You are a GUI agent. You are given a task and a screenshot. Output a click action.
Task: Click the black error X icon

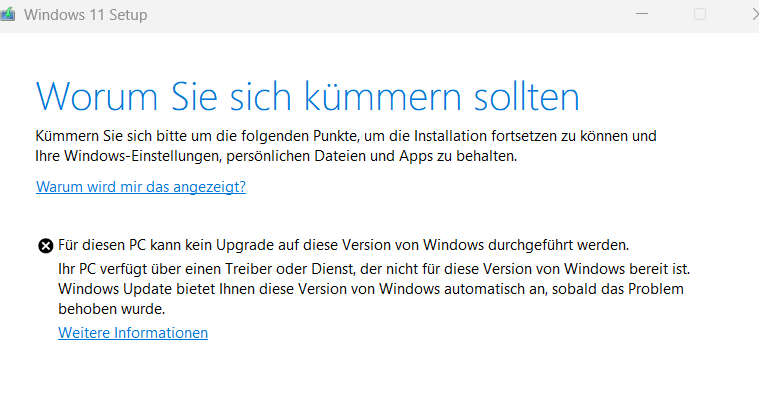(45, 245)
